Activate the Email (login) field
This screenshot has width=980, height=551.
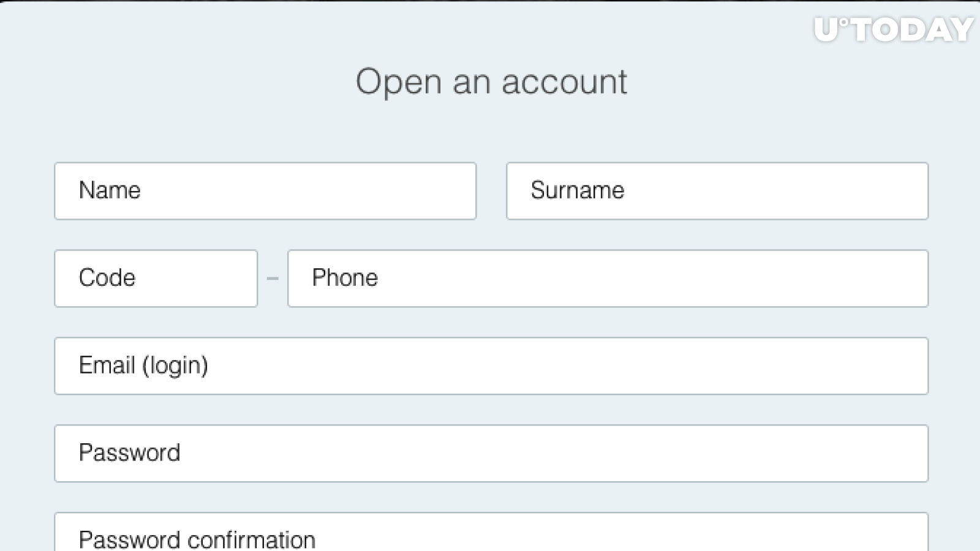click(x=491, y=366)
